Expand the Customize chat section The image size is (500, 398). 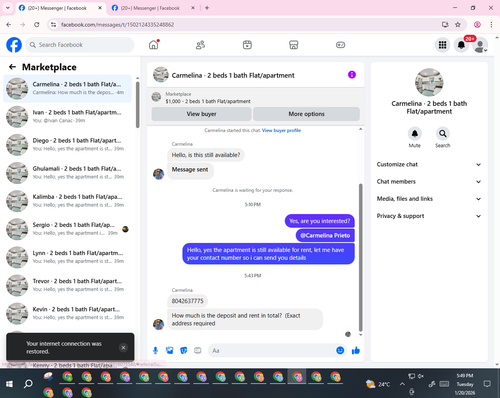click(429, 164)
